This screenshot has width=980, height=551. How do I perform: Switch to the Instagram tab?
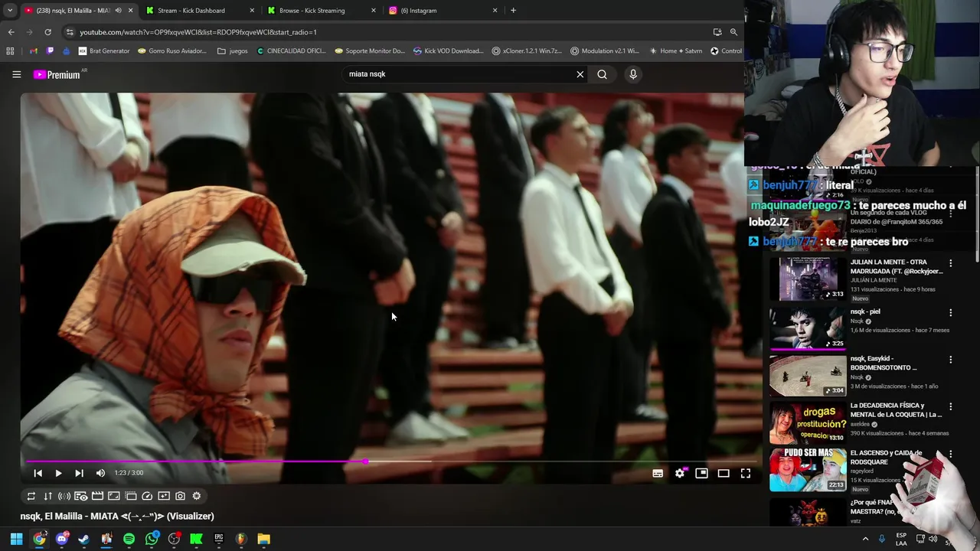(x=443, y=11)
